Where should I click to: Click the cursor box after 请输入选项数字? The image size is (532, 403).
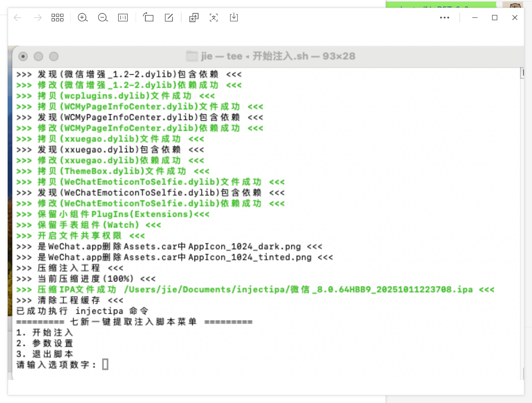(x=105, y=365)
